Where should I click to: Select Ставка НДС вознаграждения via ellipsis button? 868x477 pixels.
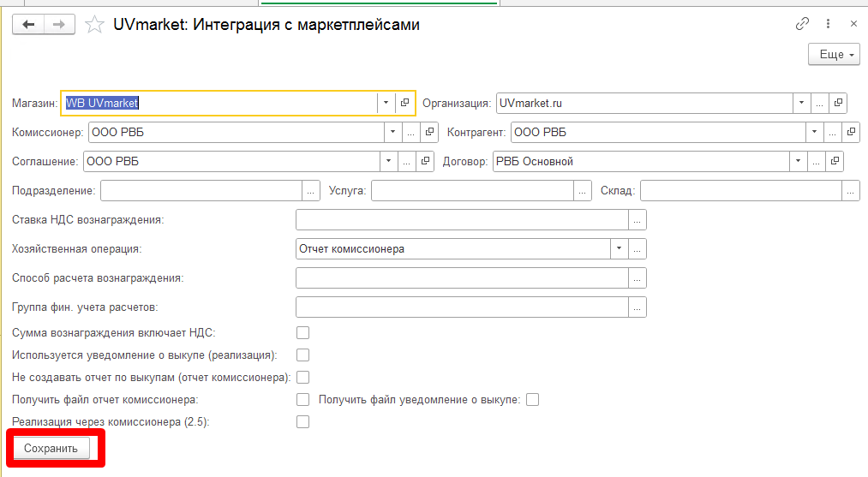tap(638, 220)
